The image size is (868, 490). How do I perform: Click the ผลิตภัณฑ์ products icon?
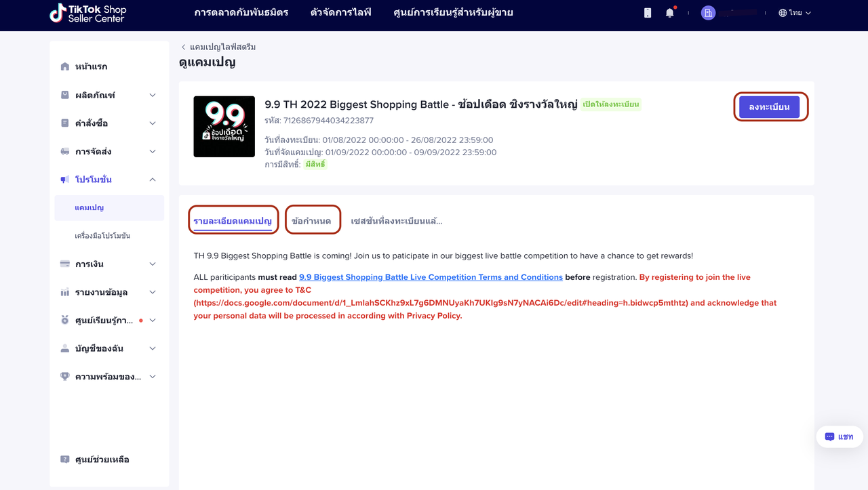65,95
